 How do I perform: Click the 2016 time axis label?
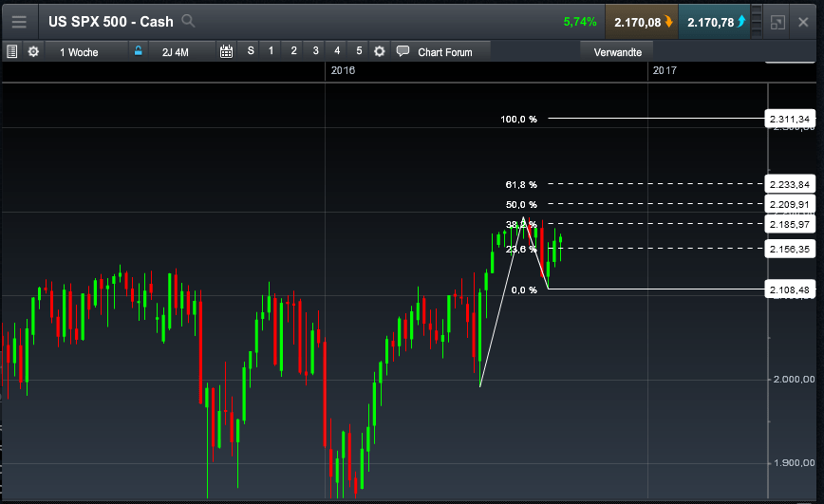(343, 70)
